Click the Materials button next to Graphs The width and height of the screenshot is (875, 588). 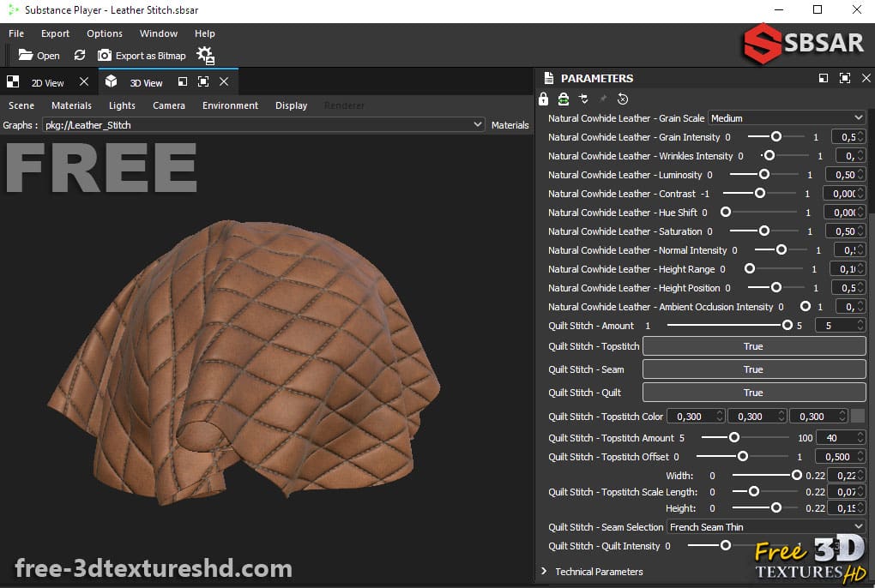tap(510, 125)
